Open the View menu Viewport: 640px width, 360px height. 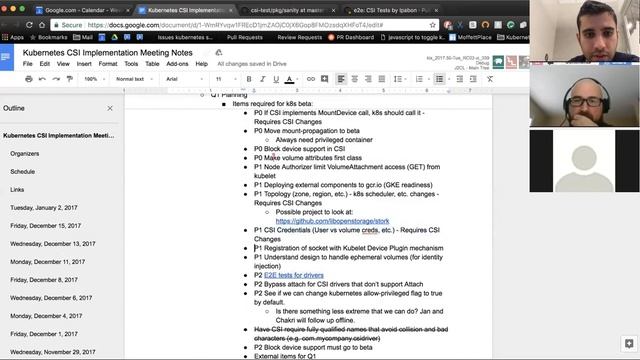63,64
